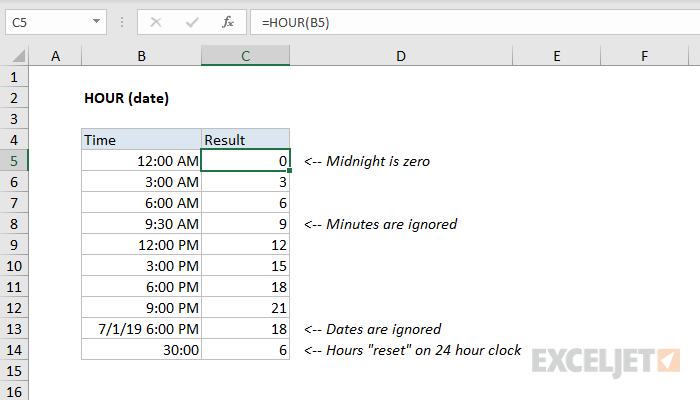
Task: Select result cell C8 showing 9
Action: [246, 224]
